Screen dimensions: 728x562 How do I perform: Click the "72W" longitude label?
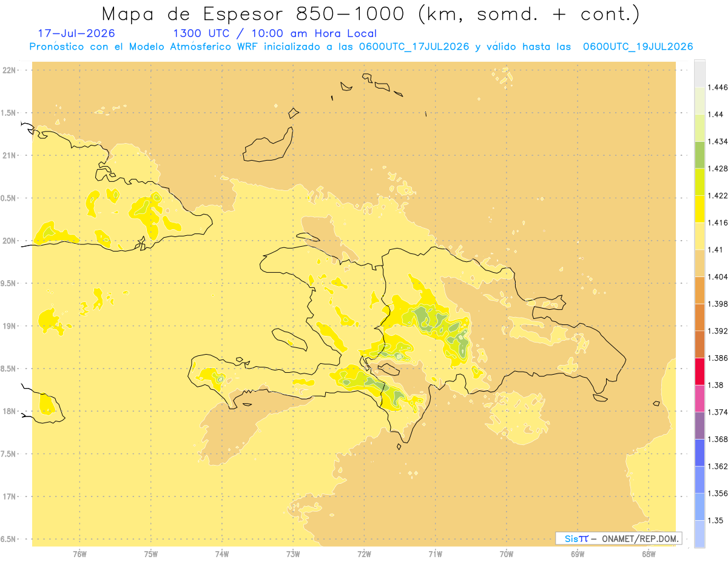coord(364,554)
